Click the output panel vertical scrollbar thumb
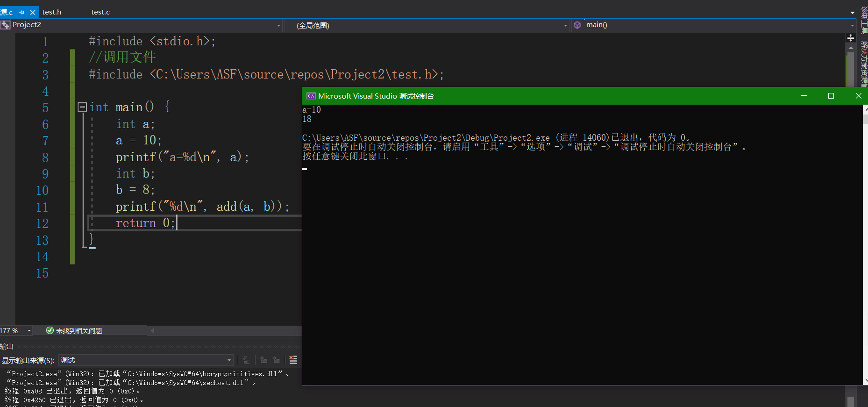 coord(851,402)
